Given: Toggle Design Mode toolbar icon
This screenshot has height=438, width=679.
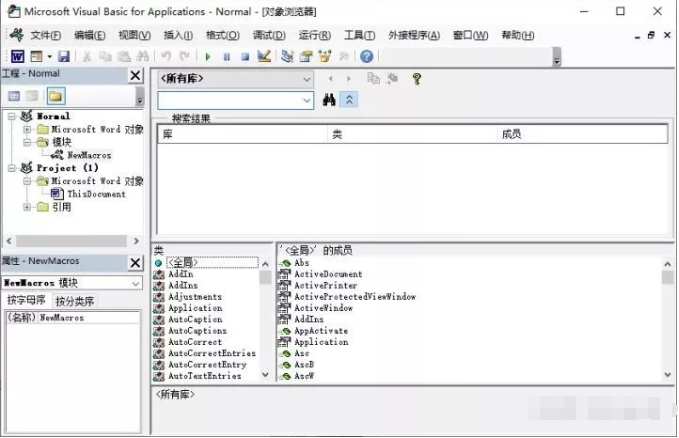Looking at the screenshot, I should (264, 56).
